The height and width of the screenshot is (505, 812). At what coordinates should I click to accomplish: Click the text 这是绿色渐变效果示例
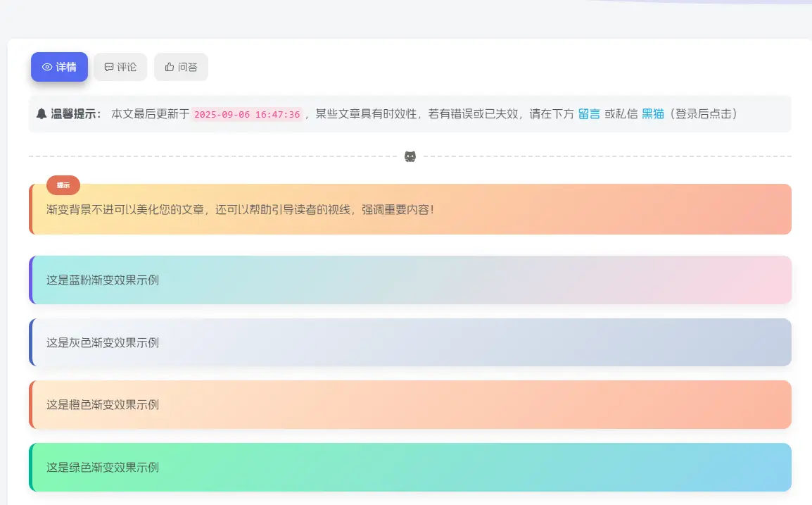(103, 467)
